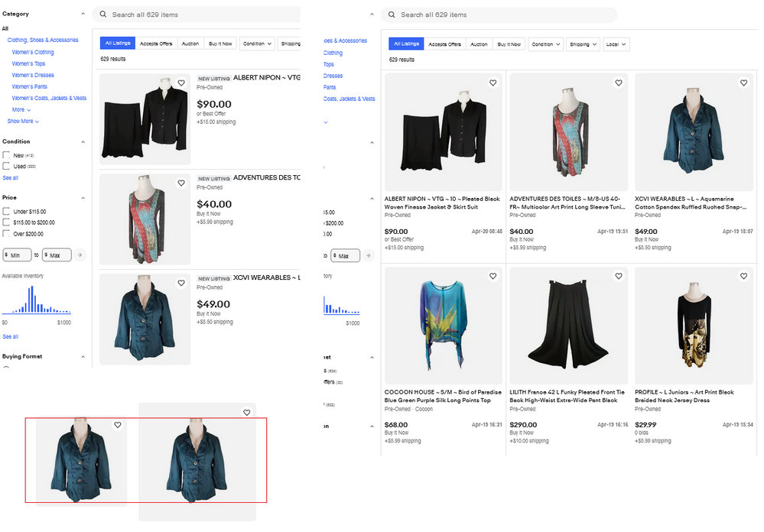This screenshot has height=532, width=764.
Task: Enable the Used condition filter
Action: 7,166
